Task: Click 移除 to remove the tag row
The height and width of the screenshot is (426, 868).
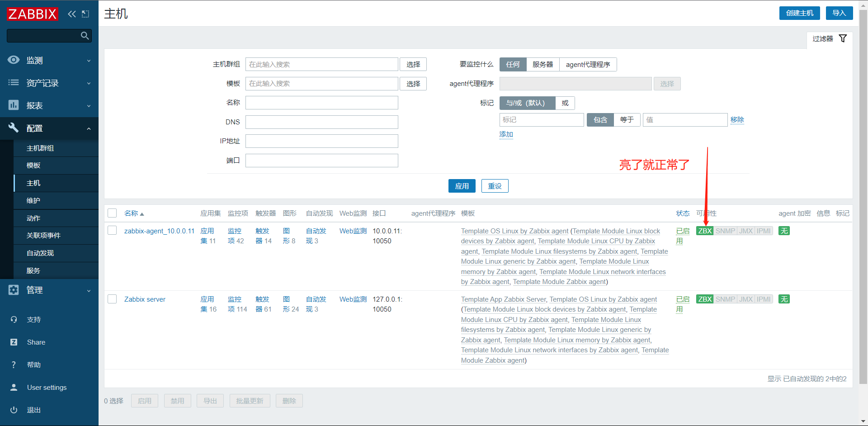Action: click(737, 120)
